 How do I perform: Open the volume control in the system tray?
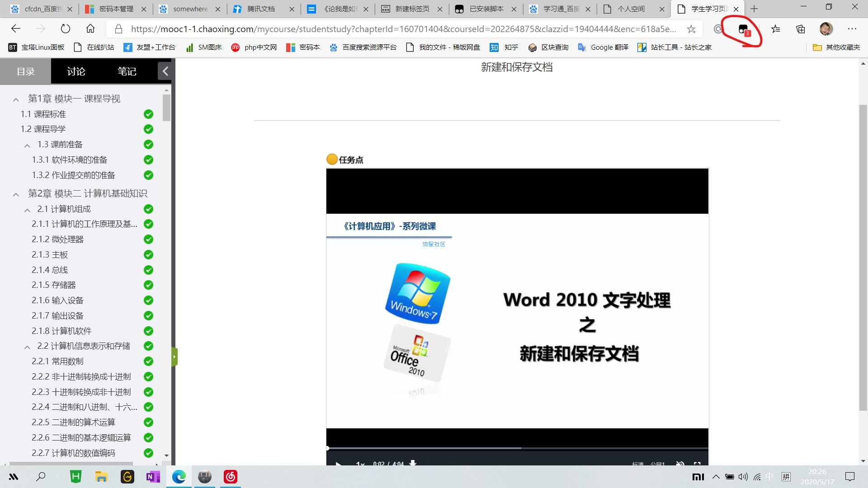[743, 477]
